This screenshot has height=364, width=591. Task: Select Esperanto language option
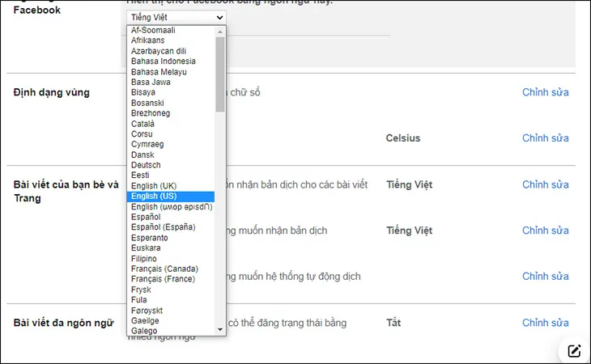point(171,238)
